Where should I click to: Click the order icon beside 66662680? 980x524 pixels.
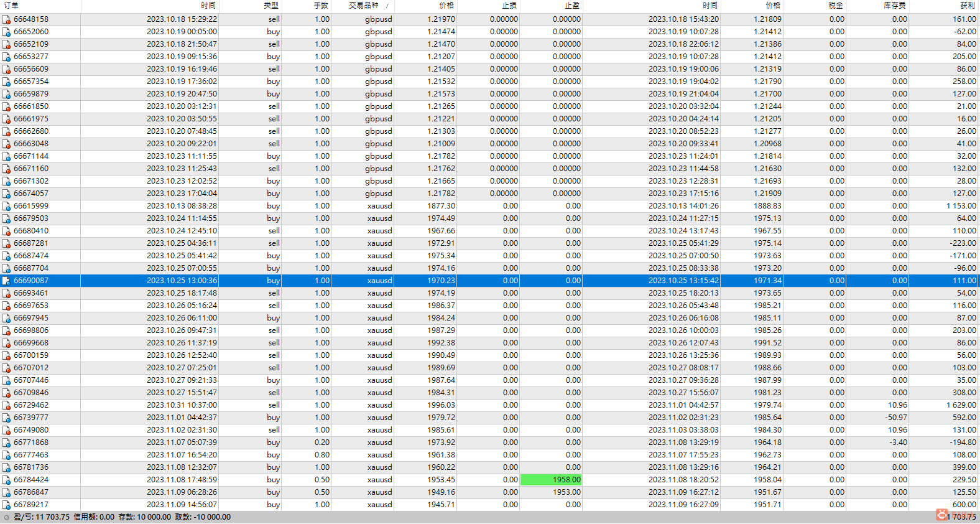6,131
